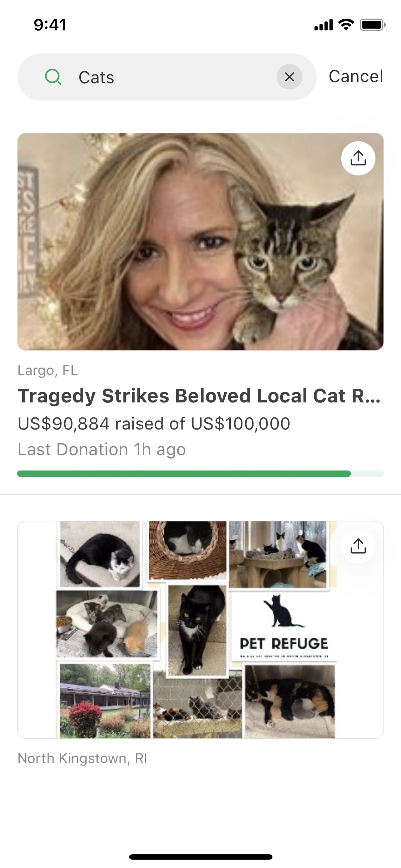Tap the home indicator bar
Viewport: 401px width, 868px height.
click(200, 857)
